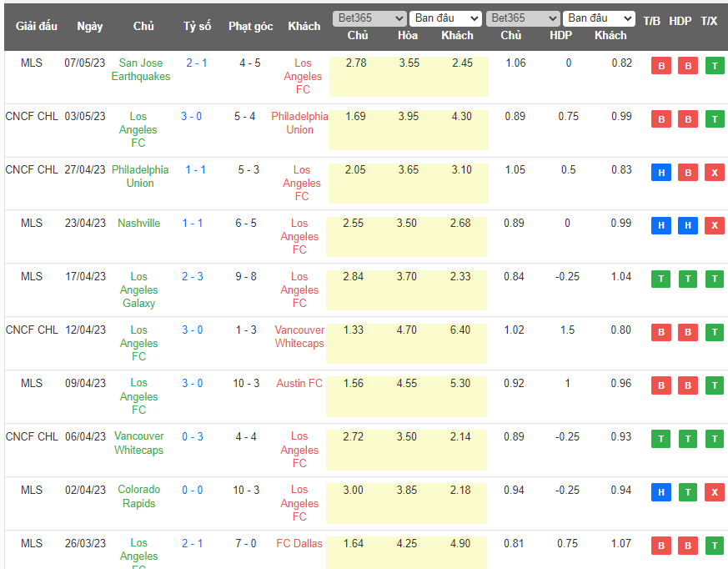This screenshot has height=569, width=728.
Task: Click blue H badge in Colorado Rapids row
Action: click(x=660, y=492)
